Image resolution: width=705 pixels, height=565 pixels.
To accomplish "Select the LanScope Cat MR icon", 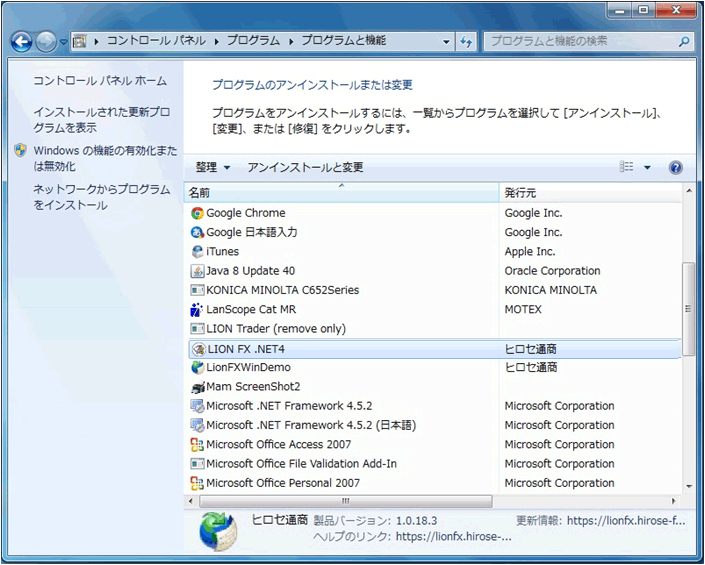I will 197,310.
